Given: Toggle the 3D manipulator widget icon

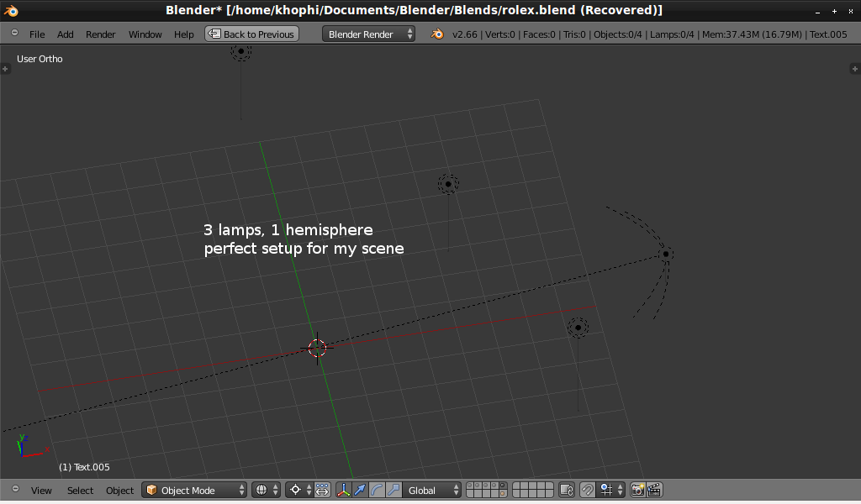Looking at the screenshot, I should tap(344, 490).
